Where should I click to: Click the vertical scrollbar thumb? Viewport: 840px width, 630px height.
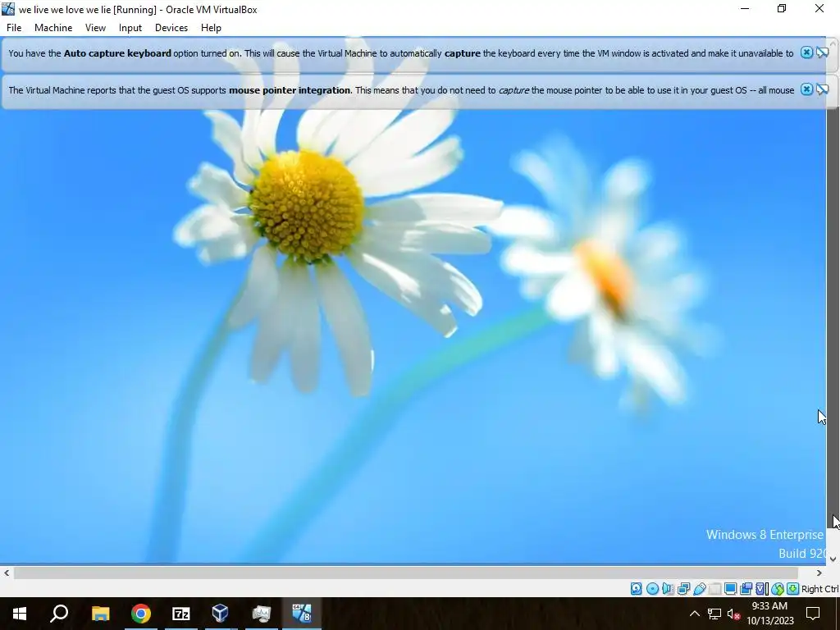833,316
